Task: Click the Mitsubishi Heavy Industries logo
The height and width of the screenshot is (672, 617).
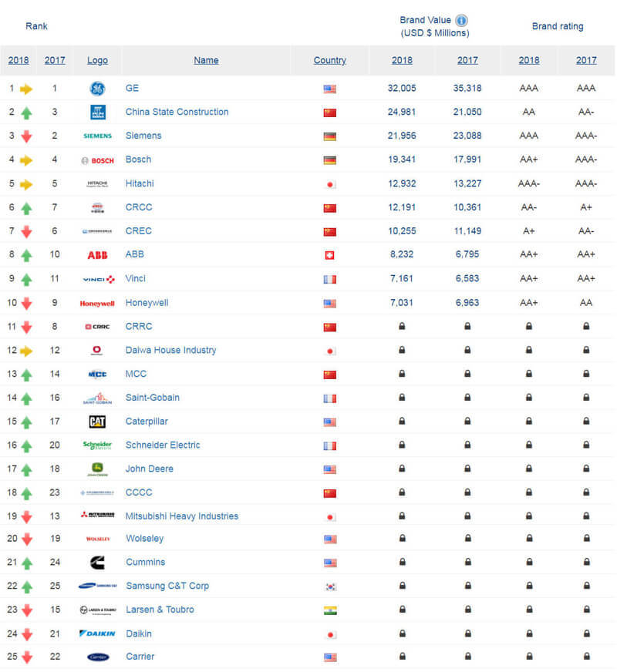Action: pos(98,514)
